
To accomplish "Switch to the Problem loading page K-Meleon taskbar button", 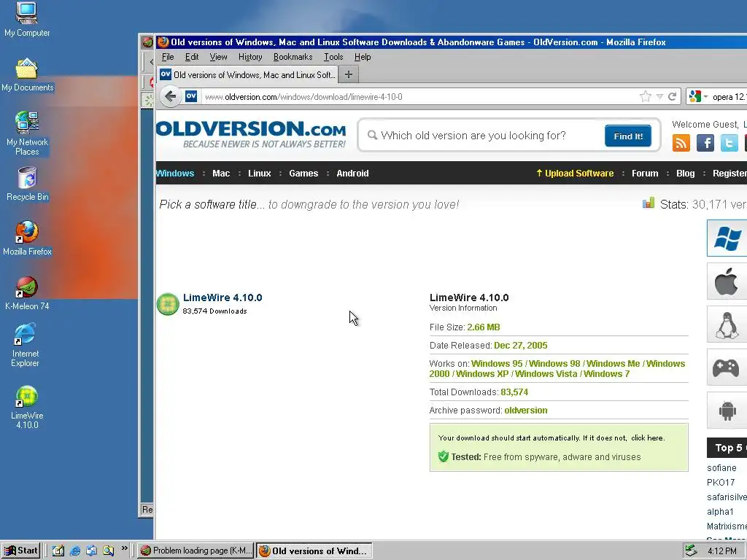I will 197,551.
